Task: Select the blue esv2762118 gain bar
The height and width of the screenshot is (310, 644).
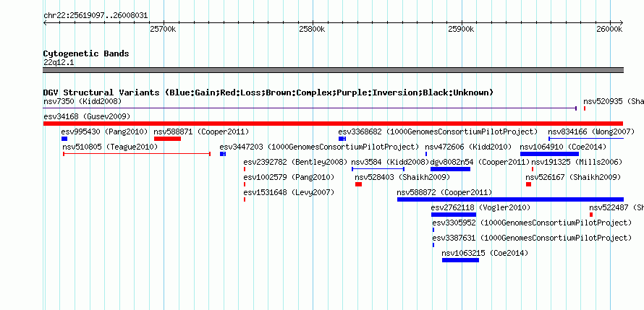Action: (x=454, y=215)
